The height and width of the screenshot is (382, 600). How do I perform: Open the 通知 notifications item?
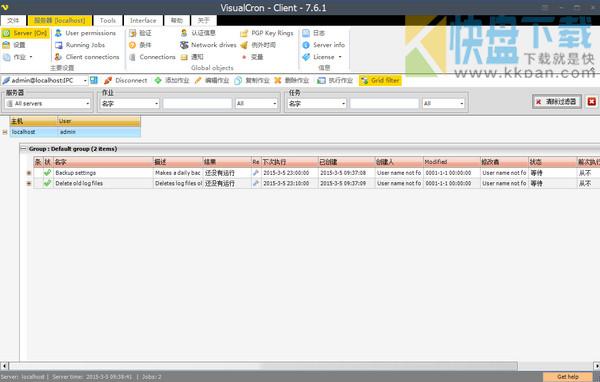coord(192,57)
